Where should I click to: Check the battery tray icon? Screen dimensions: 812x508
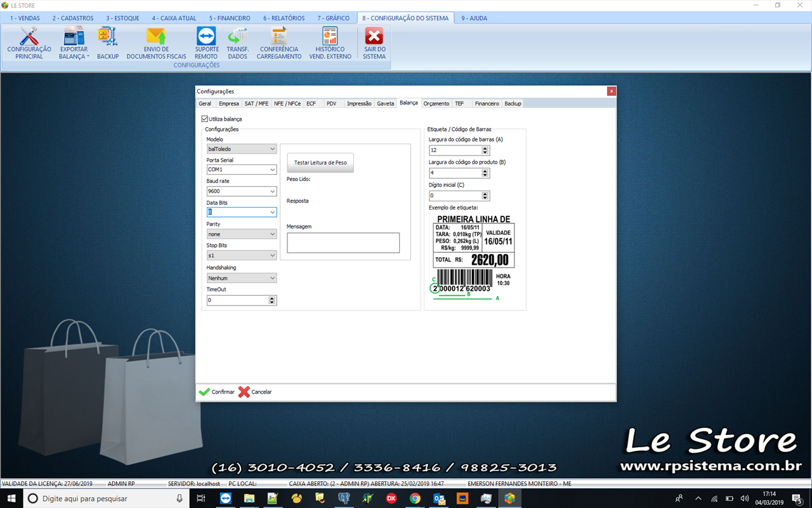pos(730,498)
